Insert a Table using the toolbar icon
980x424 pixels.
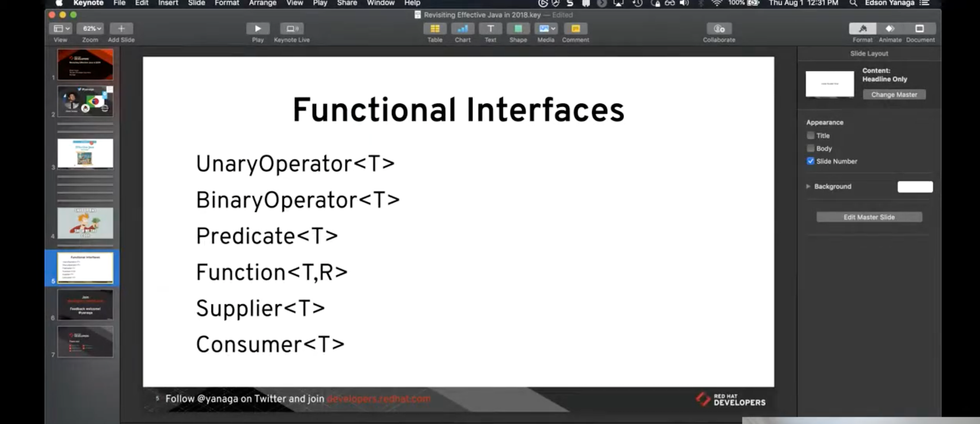(435, 29)
